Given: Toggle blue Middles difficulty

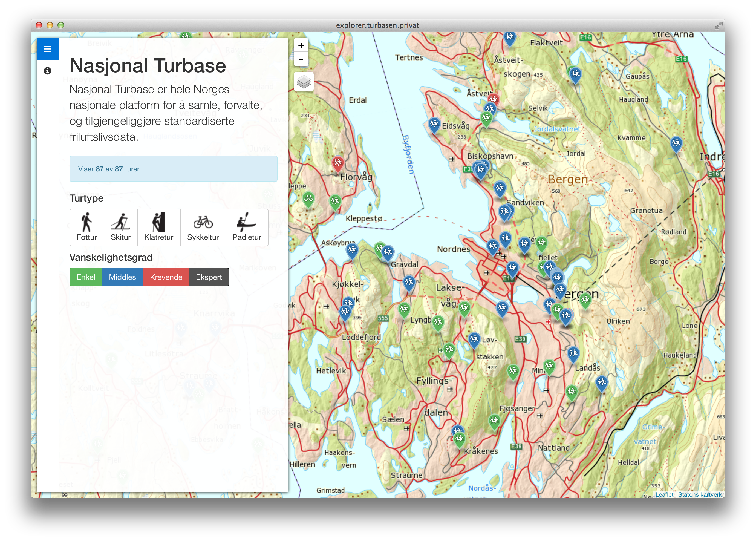Looking at the screenshot, I should click(x=122, y=277).
